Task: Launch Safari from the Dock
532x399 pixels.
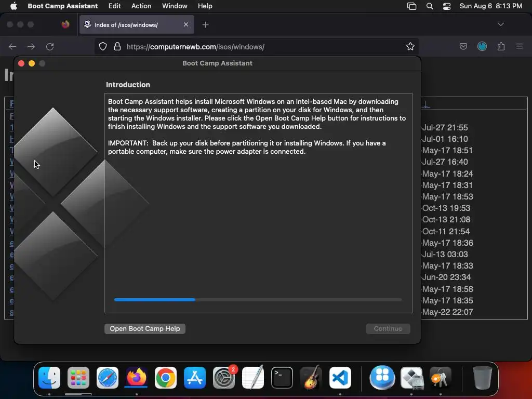Action: [x=108, y=378]
